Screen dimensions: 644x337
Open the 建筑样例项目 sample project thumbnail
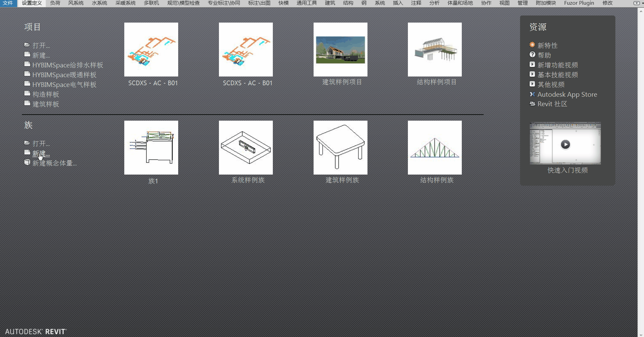pos(341,50)
